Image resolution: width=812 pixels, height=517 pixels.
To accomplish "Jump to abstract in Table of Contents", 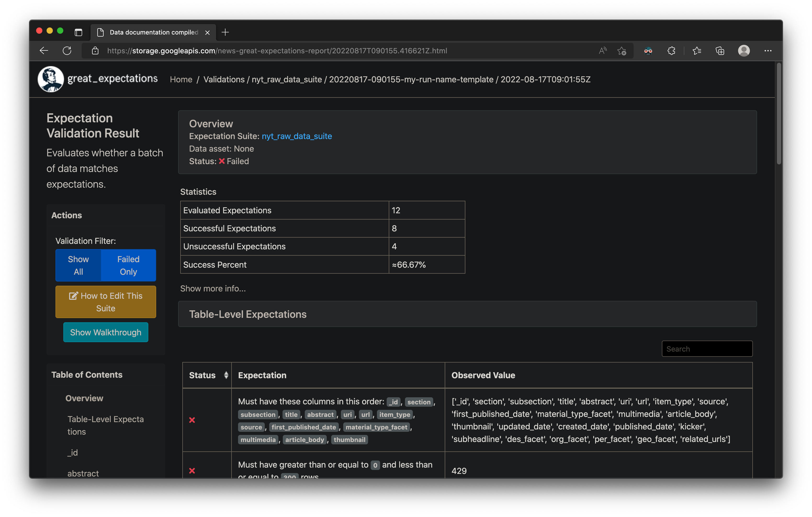I will (83, 473).
